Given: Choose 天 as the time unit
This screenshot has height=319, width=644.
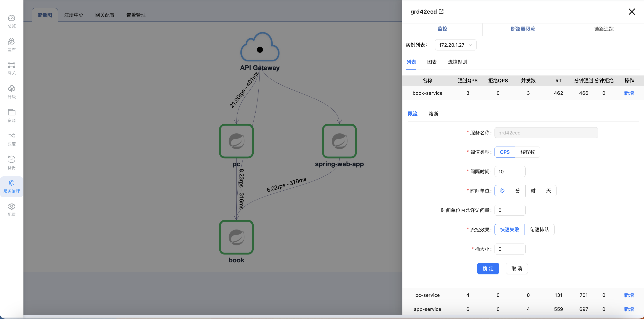Looking at the screenshot, I should (x=548, y=191).
